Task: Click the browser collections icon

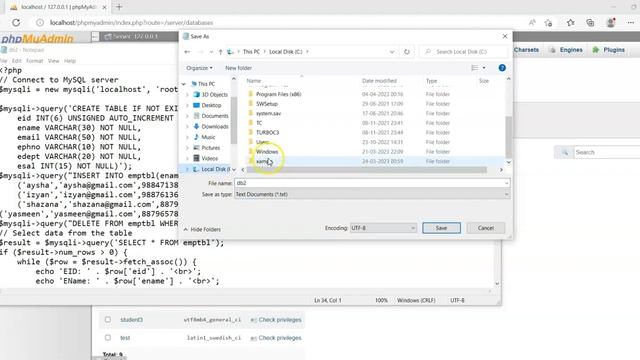Action: (590, 22)
